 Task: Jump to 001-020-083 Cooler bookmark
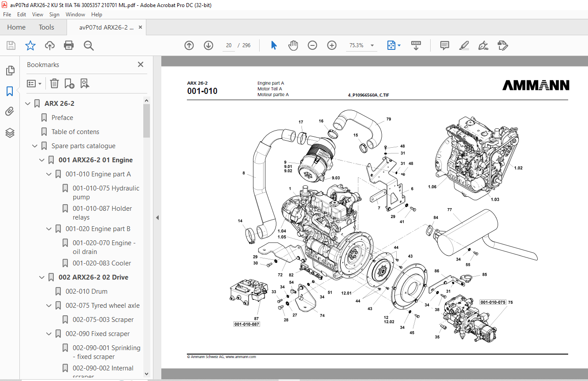coord(102,263)
